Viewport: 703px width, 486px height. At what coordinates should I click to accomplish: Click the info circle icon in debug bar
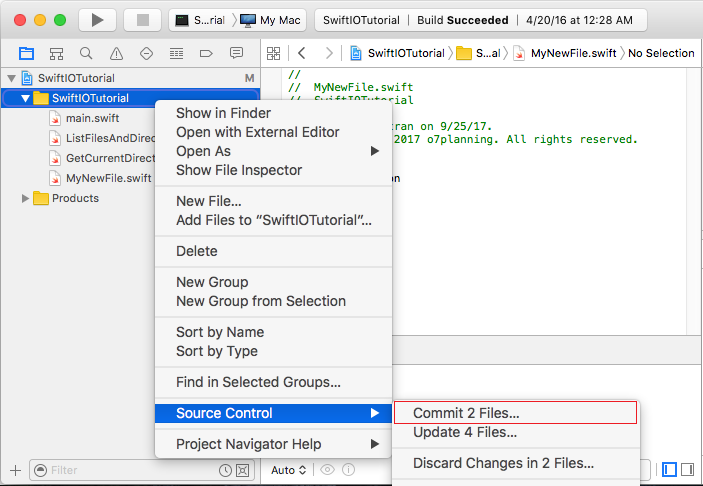pos(348,470)
